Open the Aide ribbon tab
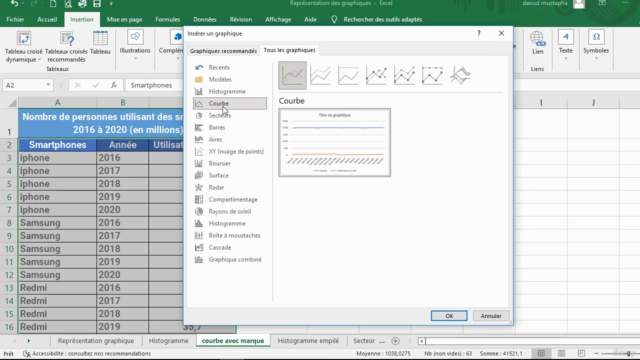 coord(310,19)
